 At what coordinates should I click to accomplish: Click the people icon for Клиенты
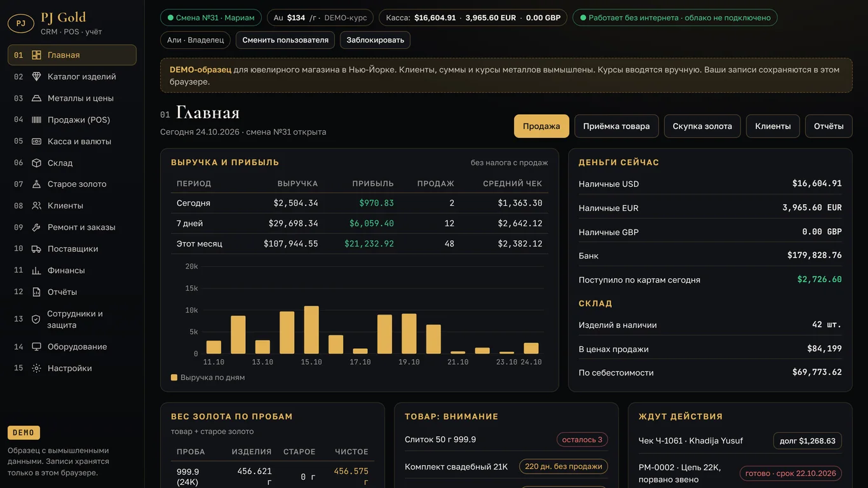(x=37, y=206)
